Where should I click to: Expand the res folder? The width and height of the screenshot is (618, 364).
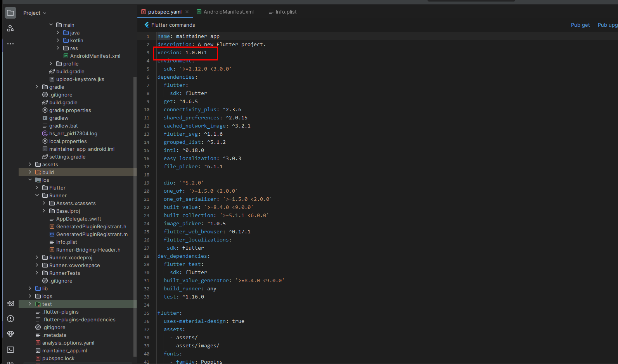click(x=58, y=48)
